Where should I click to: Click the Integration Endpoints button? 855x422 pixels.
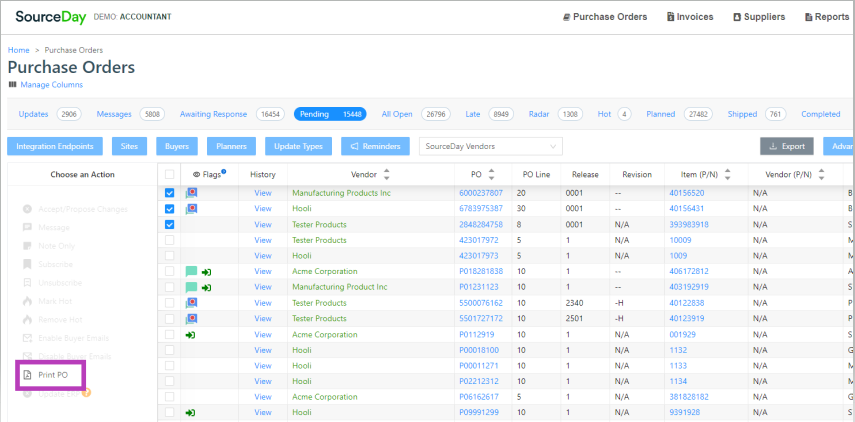[55, 146]
